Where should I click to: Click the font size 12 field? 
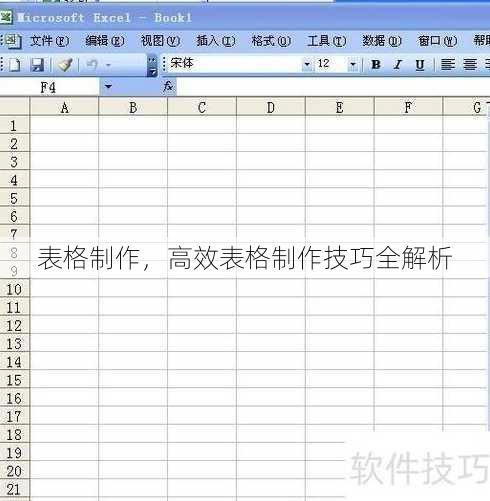point(331,63)
